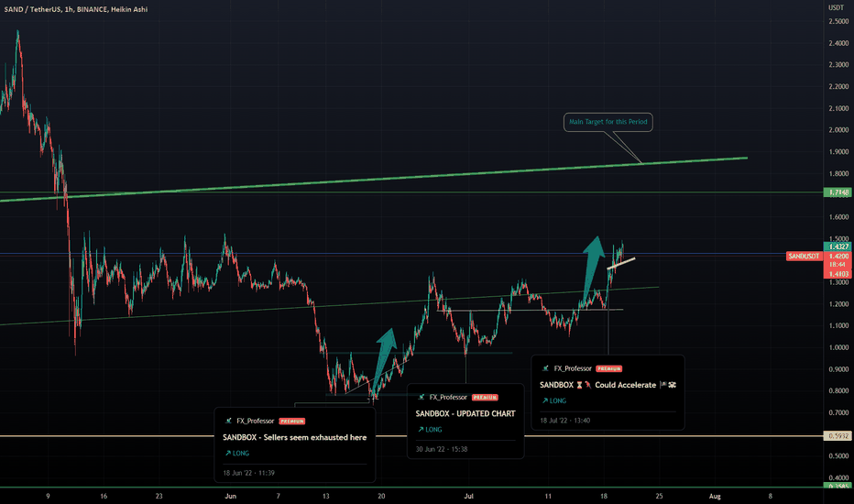This screenshot has width=854, height=504.
Task: Click PREMIUM badge on 'Could Accelerate' card
Action: 609,368
